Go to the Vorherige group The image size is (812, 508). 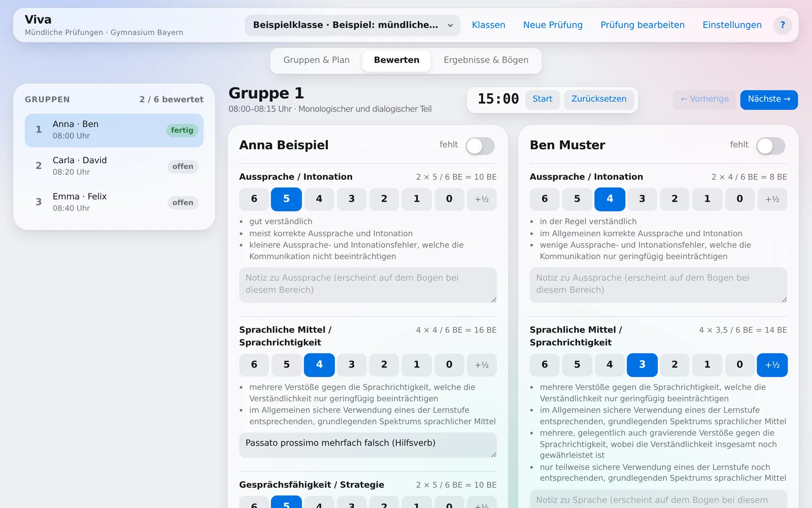pyautogui.click(x=704, y=99)
